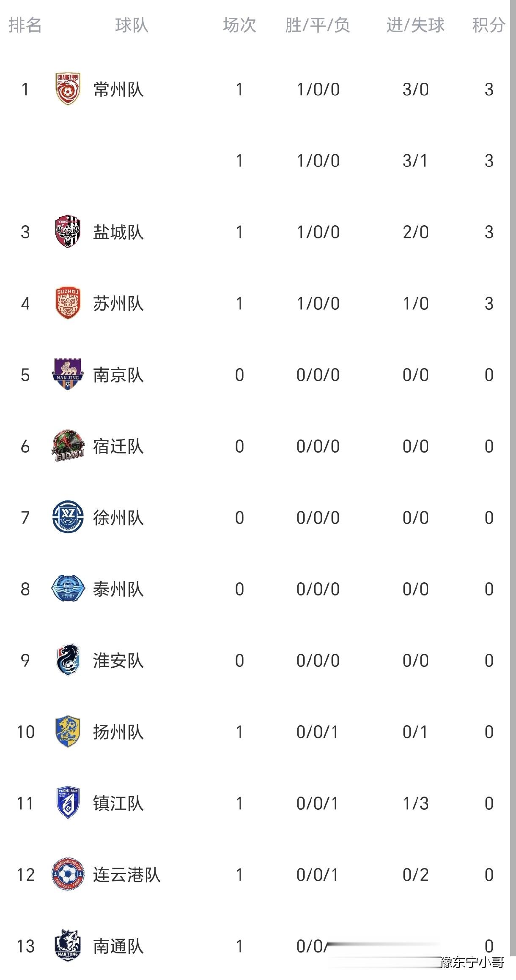Sort by the 积分 column header

click(x=489, y=25)
